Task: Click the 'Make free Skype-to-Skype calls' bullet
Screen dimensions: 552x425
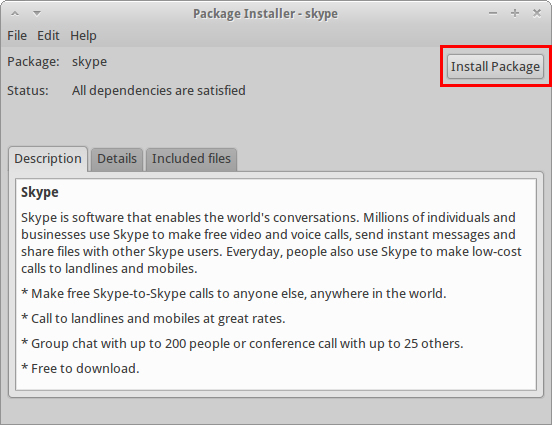Action: [234, 293]
